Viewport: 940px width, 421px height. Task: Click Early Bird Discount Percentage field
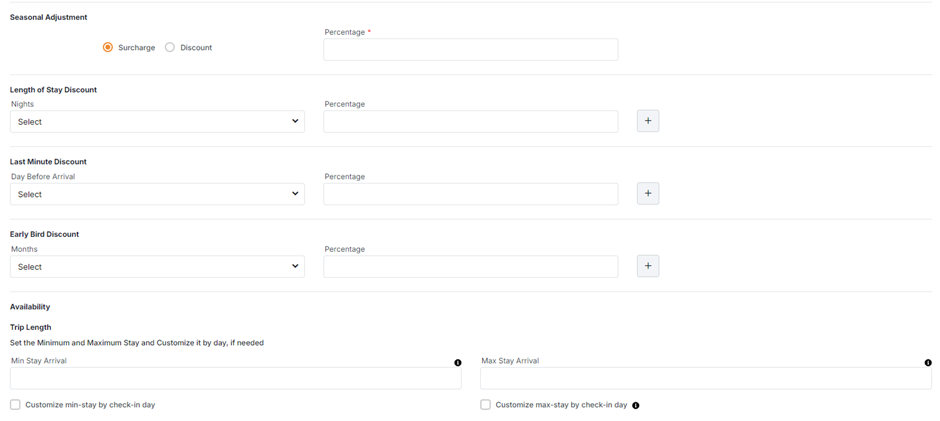pyautogui.click(x=470, y=266)
